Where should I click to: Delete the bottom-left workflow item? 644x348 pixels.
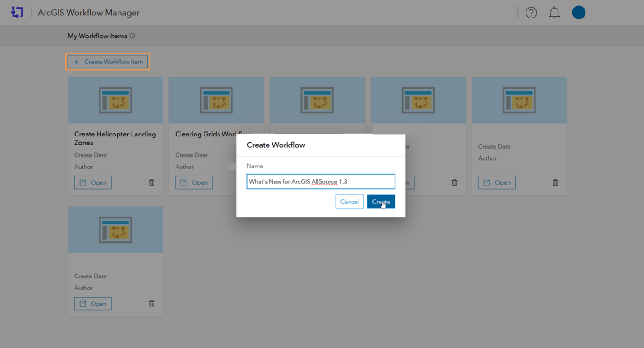click(152, 303)
